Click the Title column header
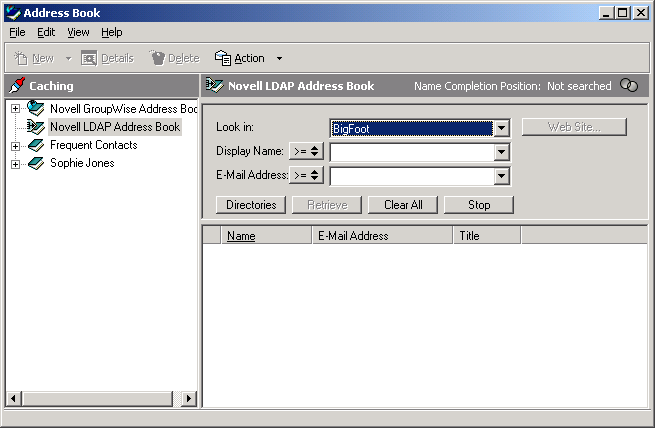Viewport: 655px width, 428px height. [x=487, y=236]
